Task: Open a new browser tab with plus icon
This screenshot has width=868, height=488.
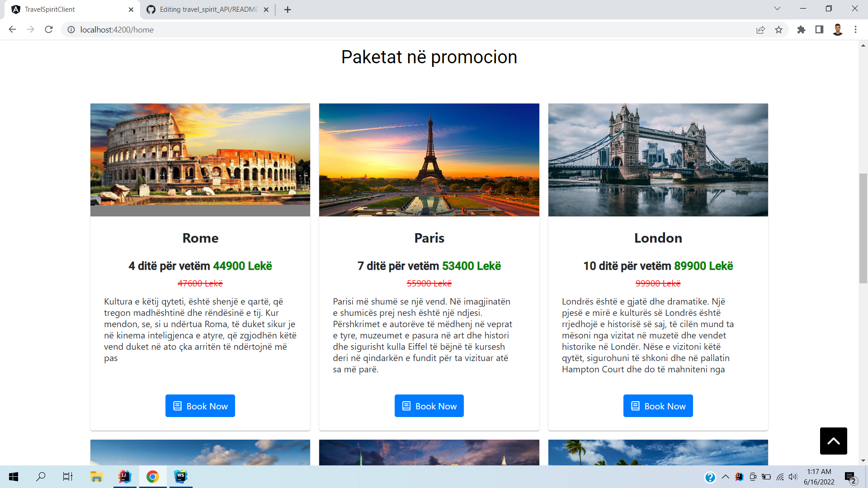Action: click(x=288, y=9)
